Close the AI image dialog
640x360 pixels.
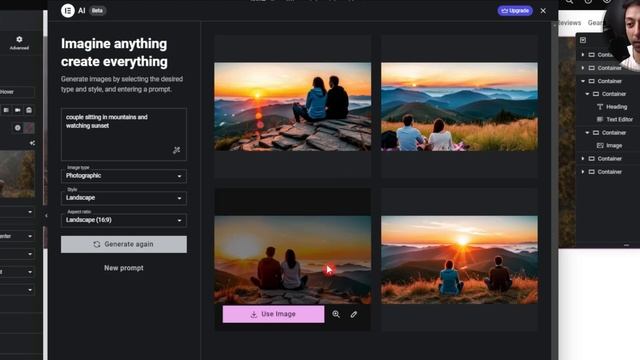tap(543, 11)
